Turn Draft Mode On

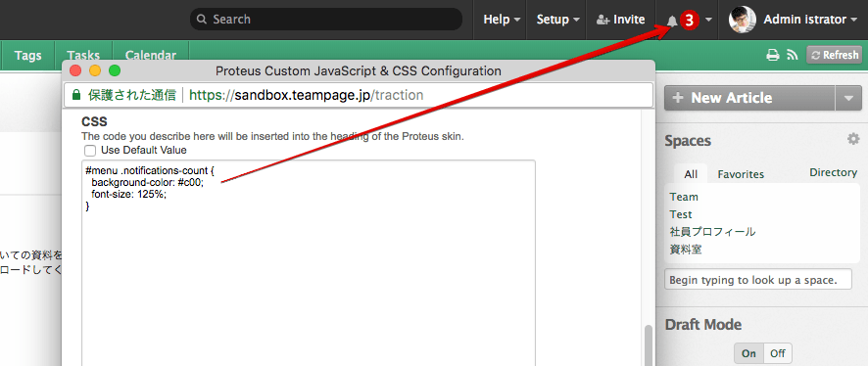[x=748, y=353]
